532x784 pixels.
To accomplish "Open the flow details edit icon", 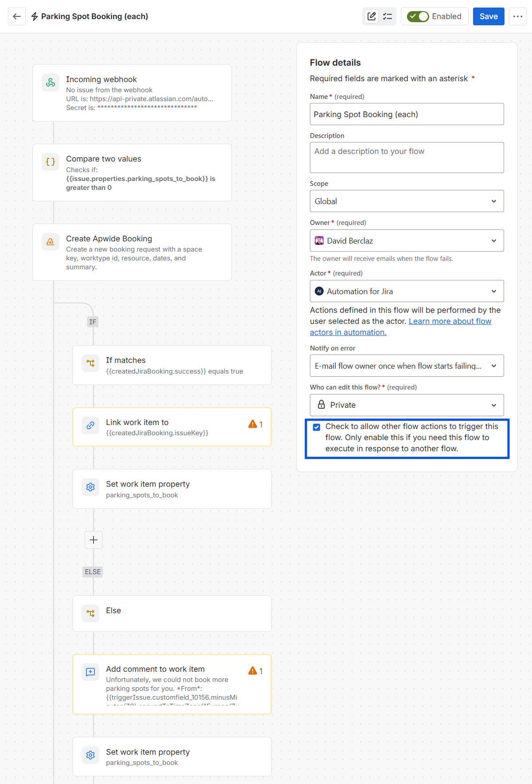I will 372,16.
